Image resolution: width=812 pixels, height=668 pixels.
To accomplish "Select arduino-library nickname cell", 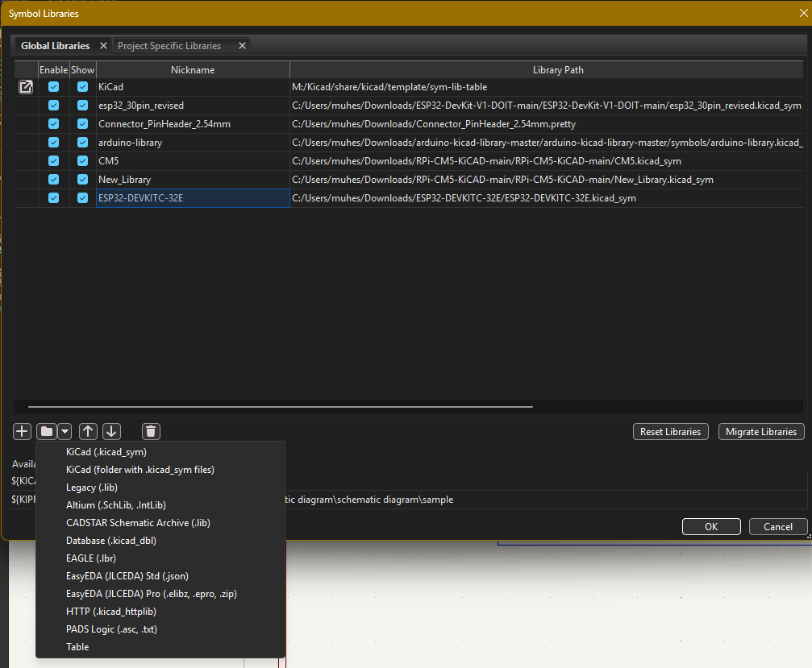I will pos(193,143).
